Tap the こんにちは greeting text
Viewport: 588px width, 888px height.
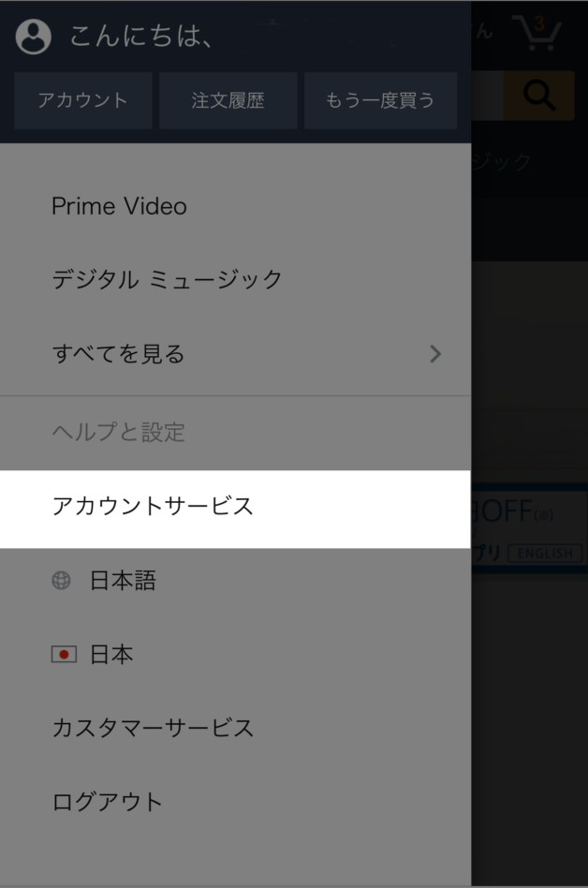(x=141, y=37)
